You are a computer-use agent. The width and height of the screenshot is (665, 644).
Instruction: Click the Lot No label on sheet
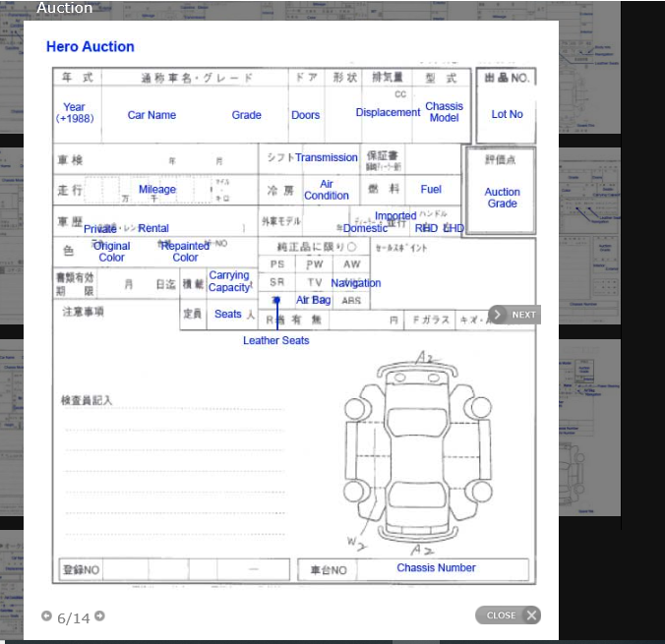coord(507,114)
